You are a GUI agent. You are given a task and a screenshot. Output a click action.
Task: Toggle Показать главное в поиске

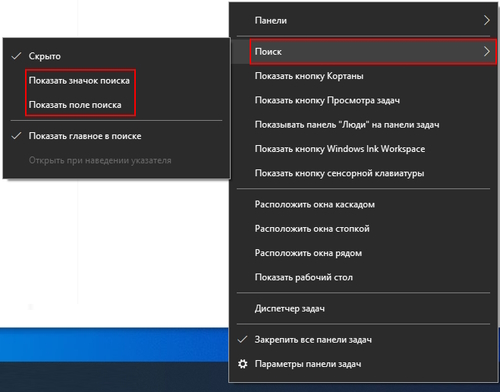[x=117, y=136]
